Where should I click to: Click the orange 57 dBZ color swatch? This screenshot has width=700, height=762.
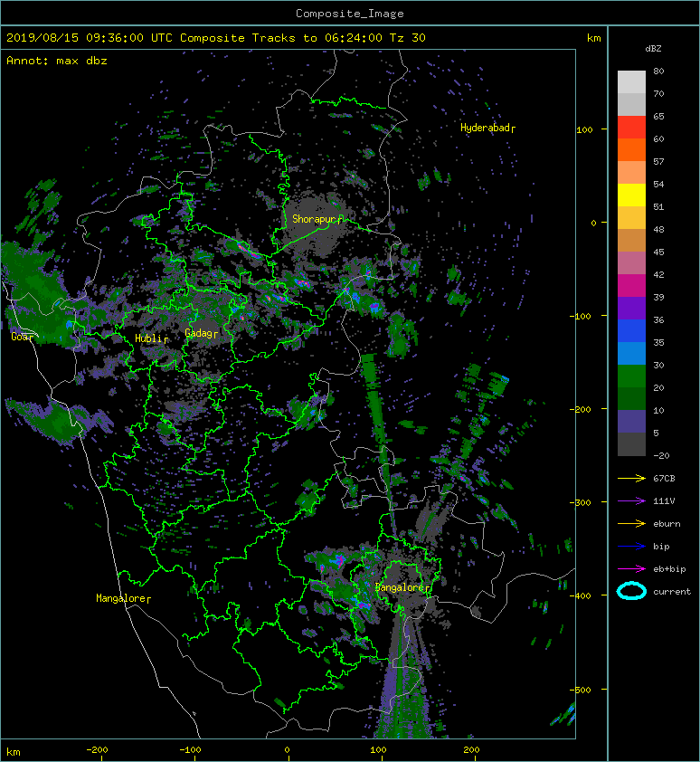click(631, 149)
